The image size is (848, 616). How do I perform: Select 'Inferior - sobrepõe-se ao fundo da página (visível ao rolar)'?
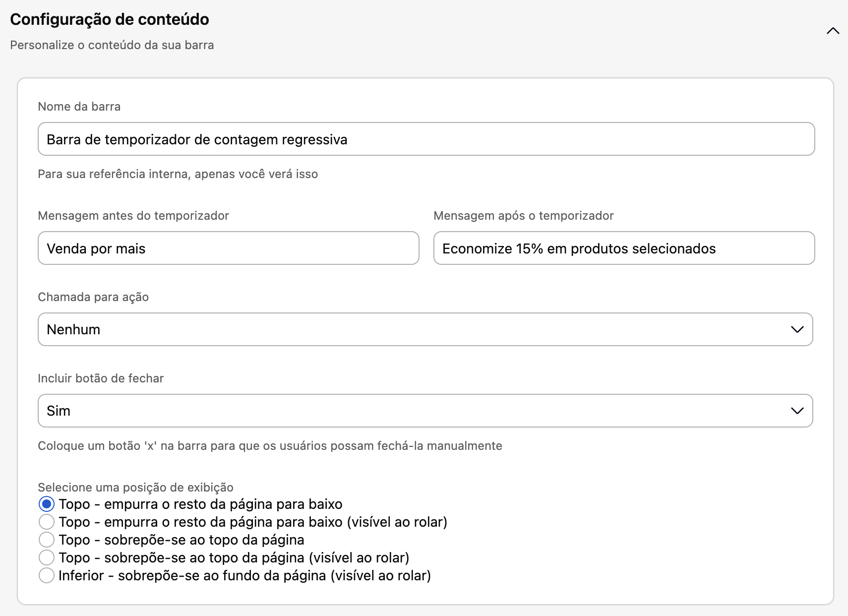tap(47, 575)
